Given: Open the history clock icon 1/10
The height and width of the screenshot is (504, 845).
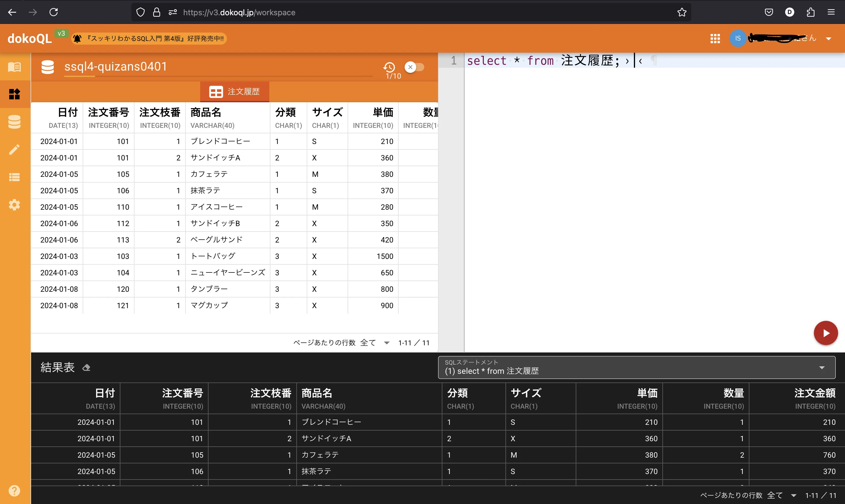Looking at the screenshot, I should [x=389, y=67].
